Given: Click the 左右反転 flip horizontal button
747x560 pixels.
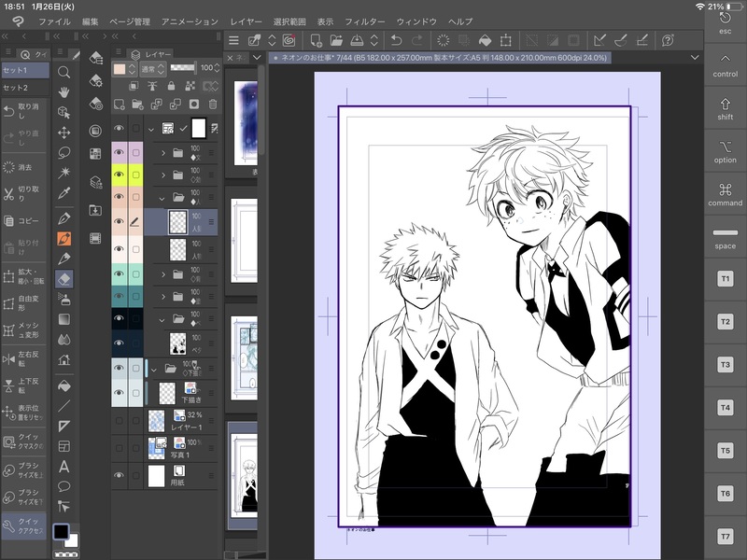Looking at the screenshot, I should 24,358.
